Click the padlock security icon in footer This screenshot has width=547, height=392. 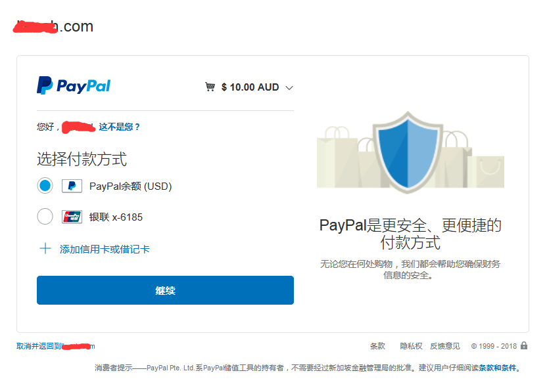pyautogui.click(x=523, y=345)
